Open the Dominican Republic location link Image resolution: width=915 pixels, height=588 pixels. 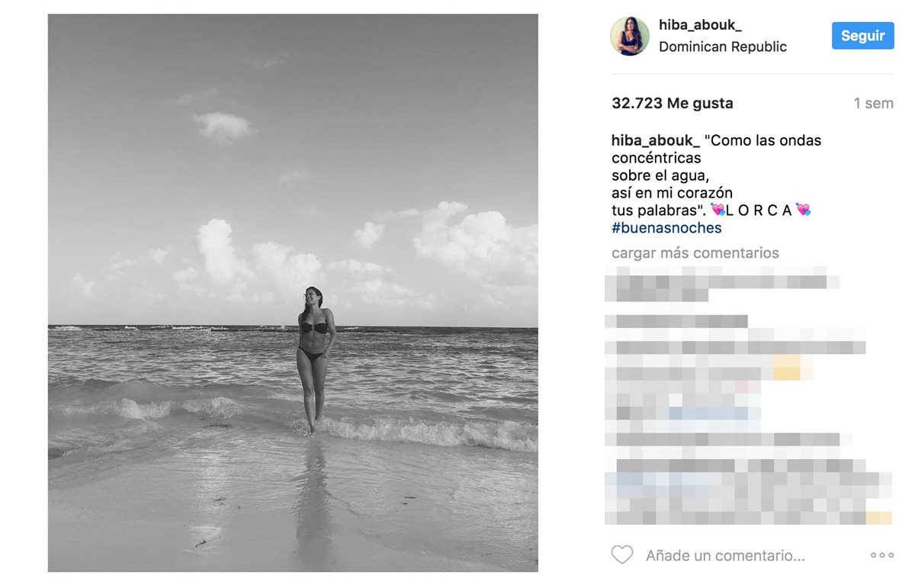click(723, 47)
